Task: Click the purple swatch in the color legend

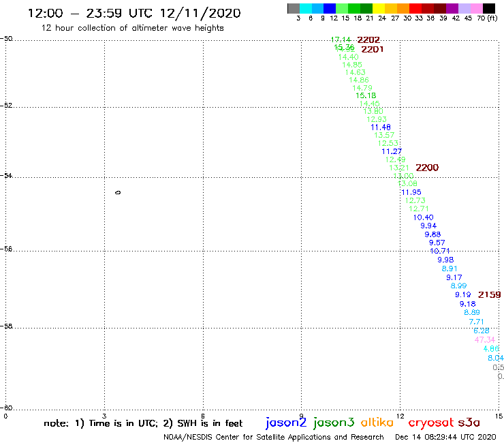Action: (452, 8)
